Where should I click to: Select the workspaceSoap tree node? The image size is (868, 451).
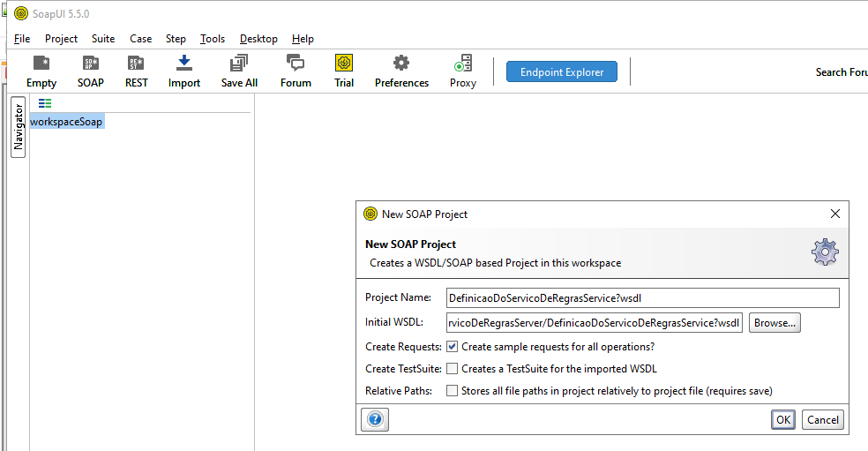click(x=66, y=122)
